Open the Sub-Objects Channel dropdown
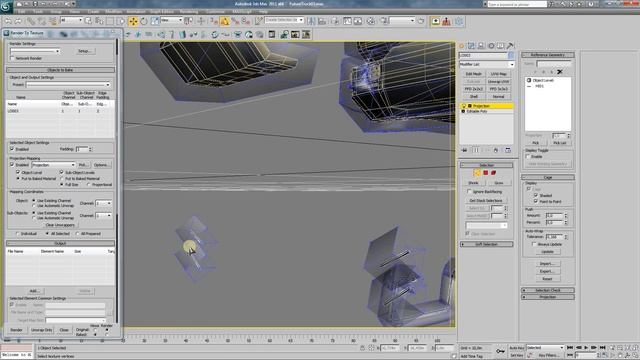 click(104, 215)
